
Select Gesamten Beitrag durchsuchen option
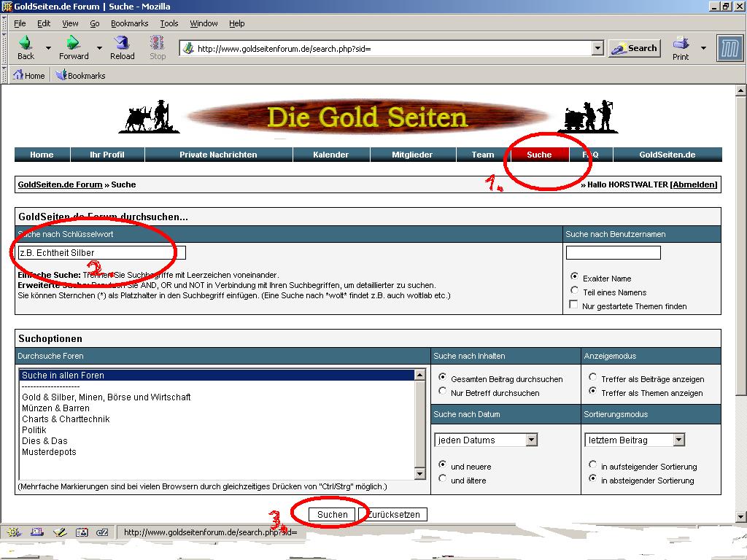click(x=443, y=377)
